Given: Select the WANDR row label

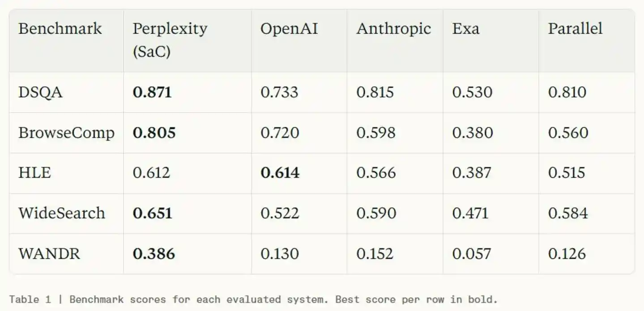Looking at the screenshot, I should [x=49, y=254].
